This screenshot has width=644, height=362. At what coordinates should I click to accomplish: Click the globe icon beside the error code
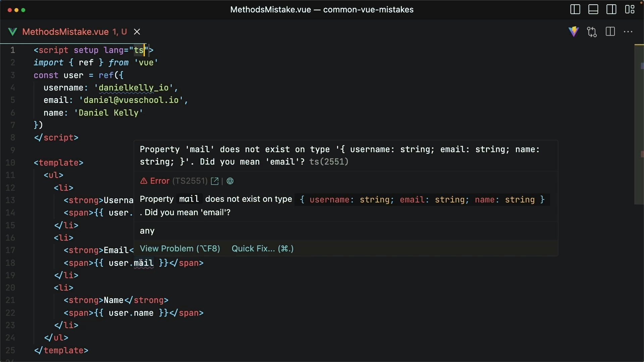click(x=230, y=181)
